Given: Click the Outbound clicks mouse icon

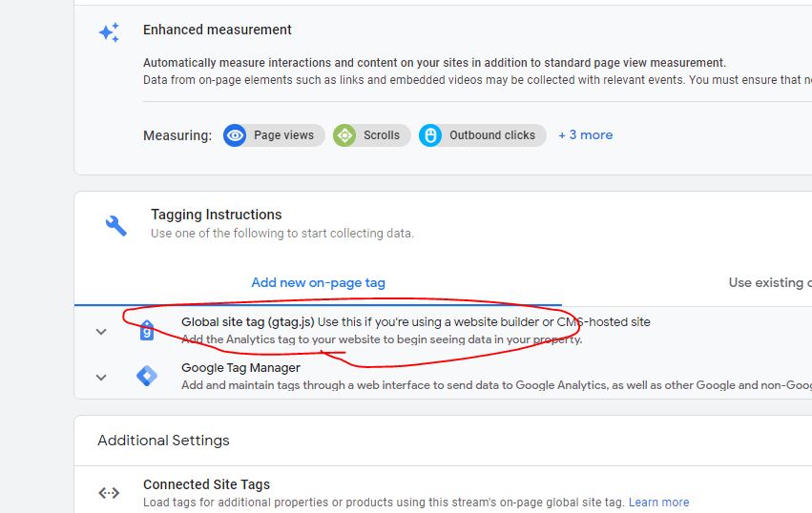Looking at the screenshot, I should point(430,135).
